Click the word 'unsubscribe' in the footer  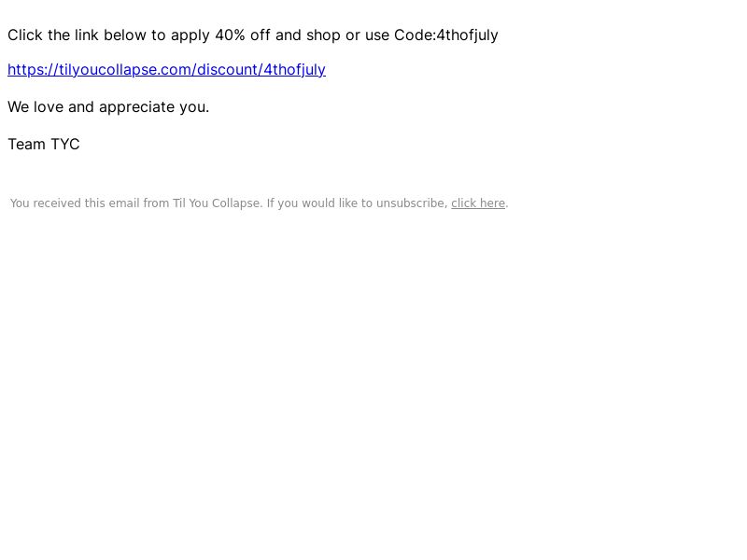click(411, 203)
